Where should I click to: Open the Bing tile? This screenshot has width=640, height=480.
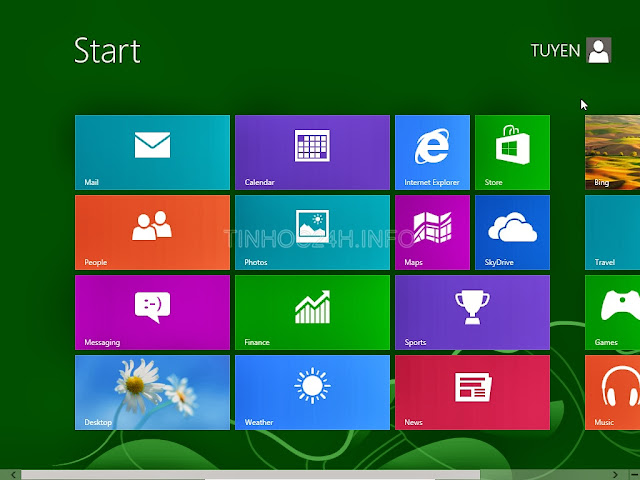[x=612, y=152]
